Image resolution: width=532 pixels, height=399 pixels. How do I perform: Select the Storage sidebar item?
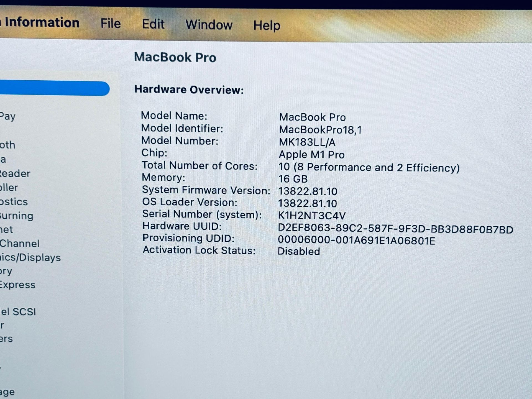point(7,392)
